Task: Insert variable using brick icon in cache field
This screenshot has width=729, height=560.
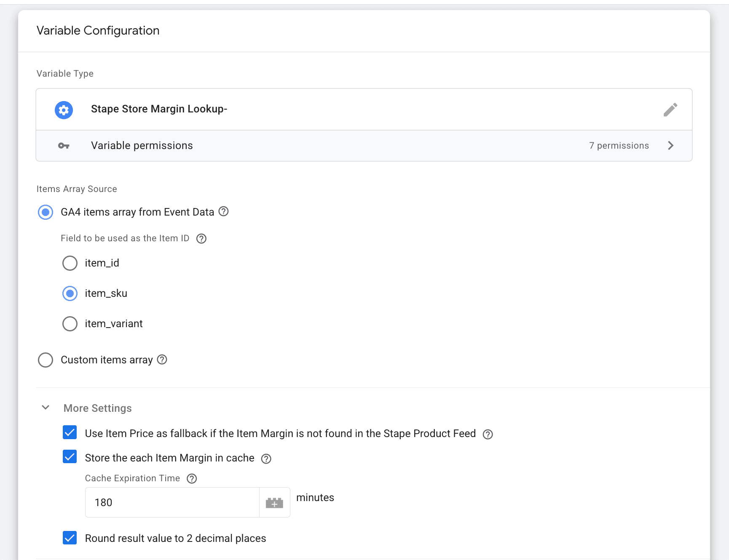Action: tap(274, 502)
